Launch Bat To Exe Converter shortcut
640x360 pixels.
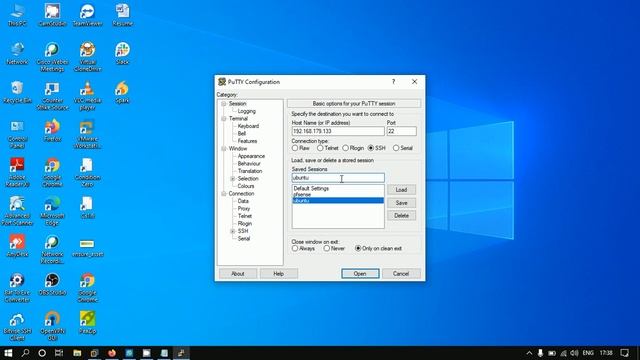(x=17, y=287)
